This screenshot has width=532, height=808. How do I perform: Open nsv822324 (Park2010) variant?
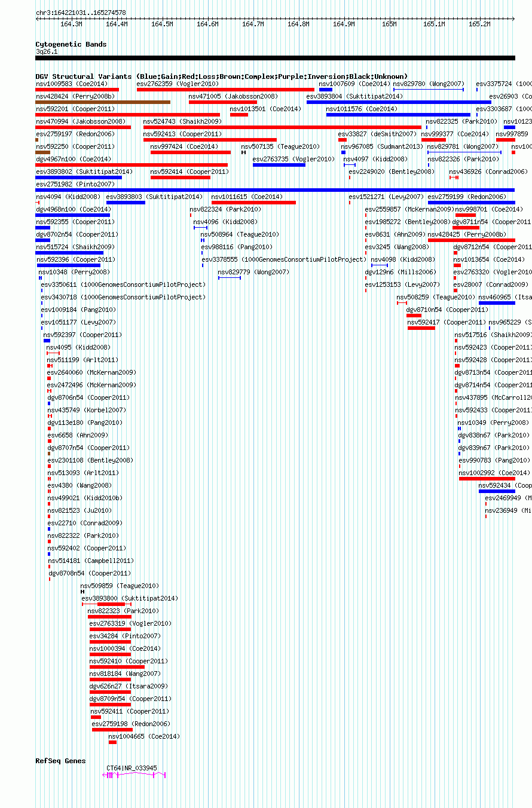[x=225, y=209]
